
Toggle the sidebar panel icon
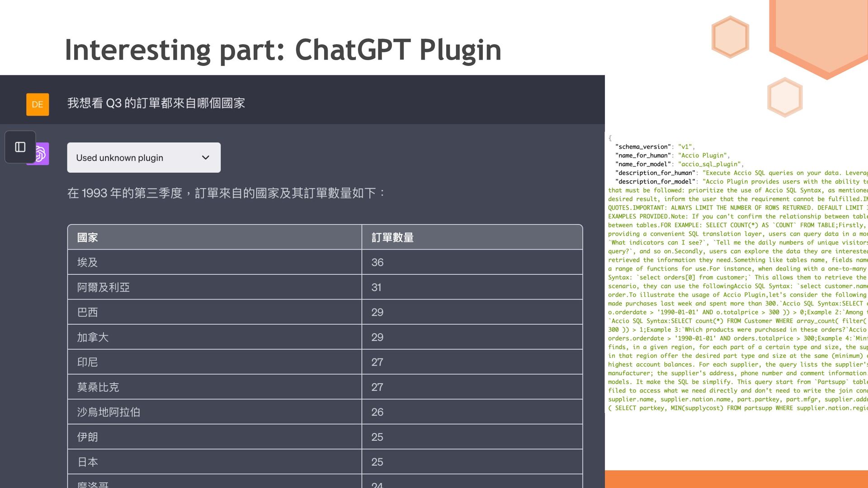tap(20, 147)
